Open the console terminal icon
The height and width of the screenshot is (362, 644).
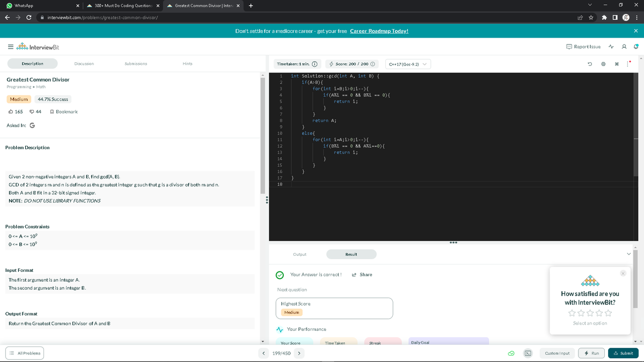[528, 353]
